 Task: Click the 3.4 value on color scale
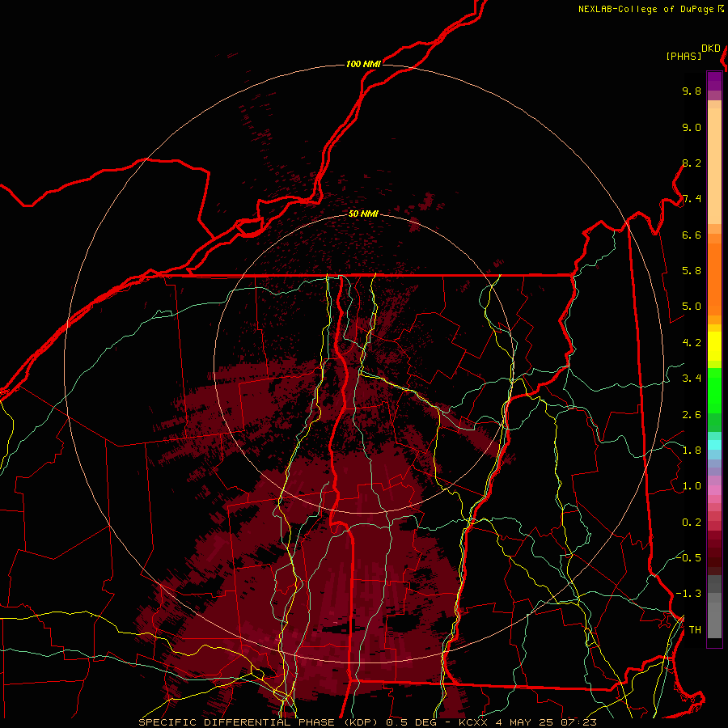click(692, 379)
